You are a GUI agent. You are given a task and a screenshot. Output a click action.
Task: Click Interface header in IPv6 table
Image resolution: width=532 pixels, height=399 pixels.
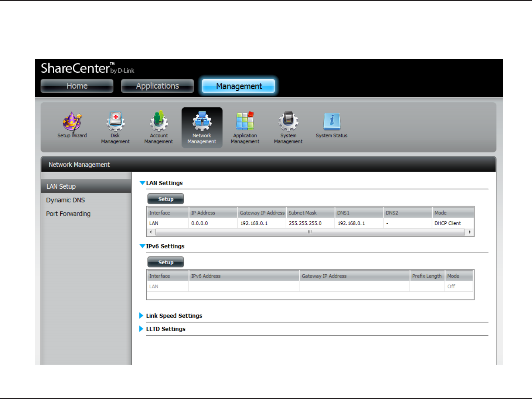(168, 276)
